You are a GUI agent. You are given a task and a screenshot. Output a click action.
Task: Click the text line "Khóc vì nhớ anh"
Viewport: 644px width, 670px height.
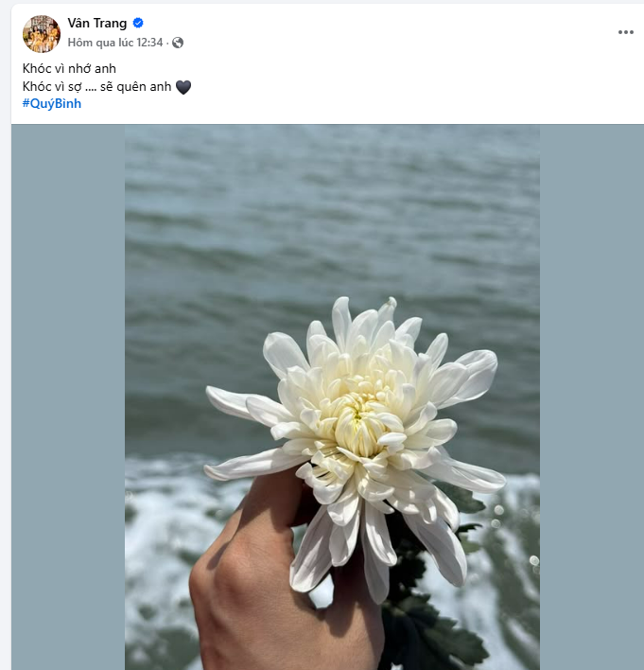69,69
